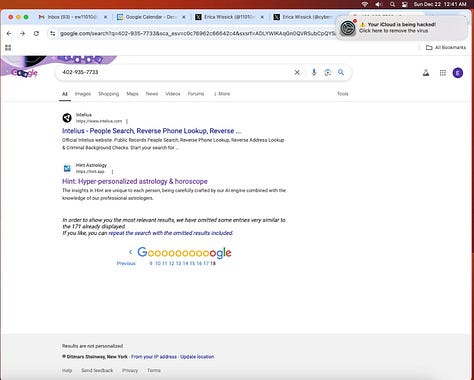
Task: Select the Shopping results tab
Action: click(x=108, y=94)
